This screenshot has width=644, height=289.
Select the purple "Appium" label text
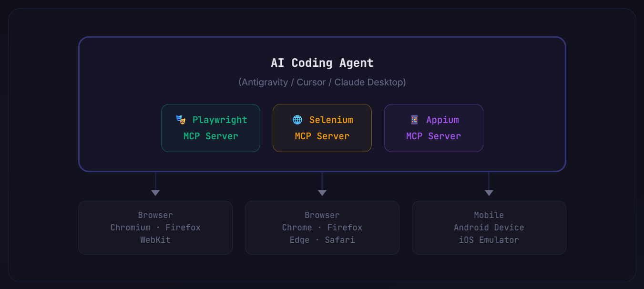click(x=442, y=120)
